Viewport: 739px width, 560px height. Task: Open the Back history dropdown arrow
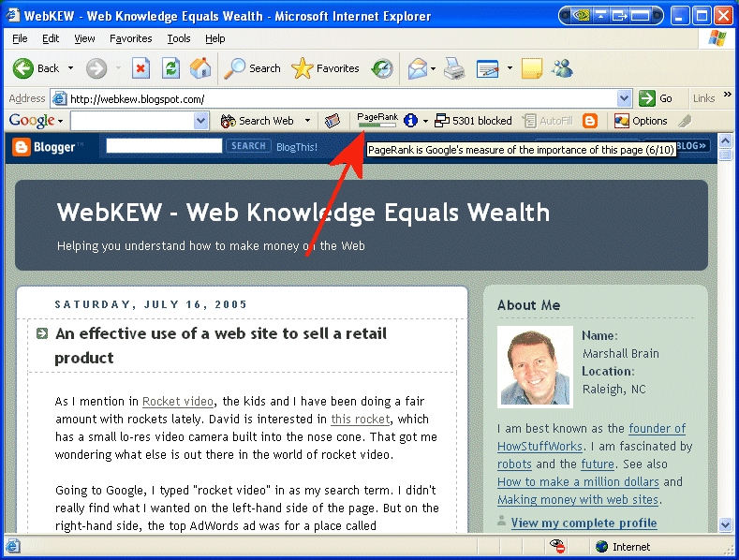point(70,68)
